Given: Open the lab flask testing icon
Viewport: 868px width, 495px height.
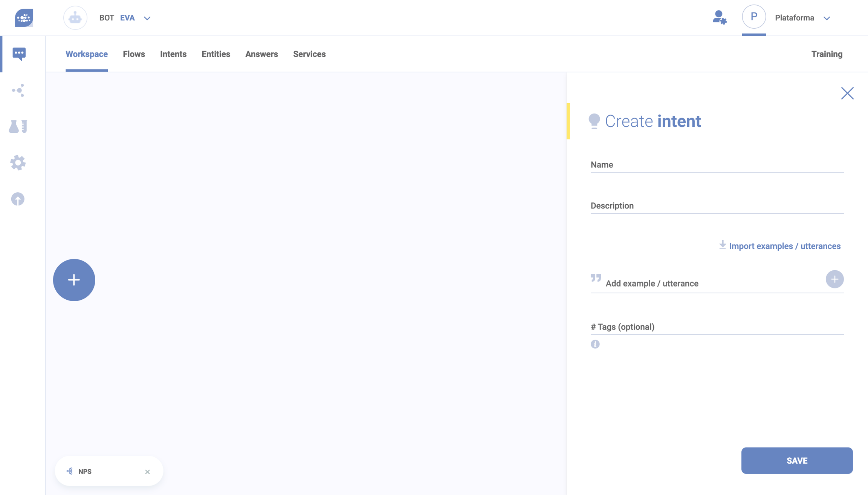Looking at the screenshot, I should (18, 127).
